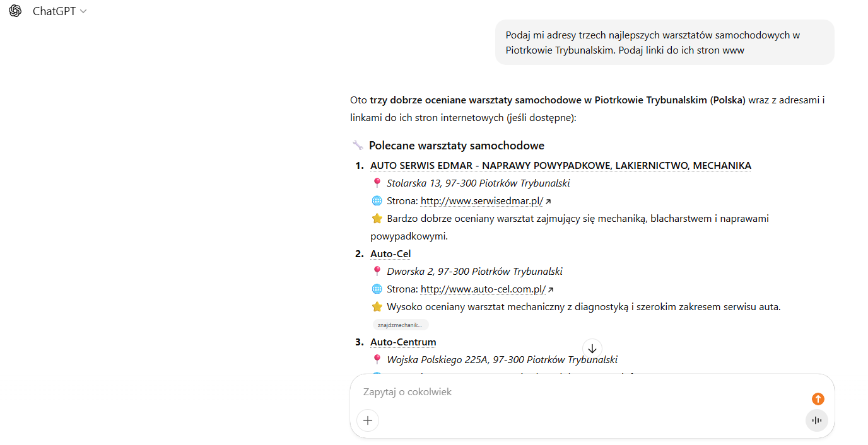Click the AUTO SERWIS EDMAR heading
This screenshot has height=445, width=868.
coord(561,165)
